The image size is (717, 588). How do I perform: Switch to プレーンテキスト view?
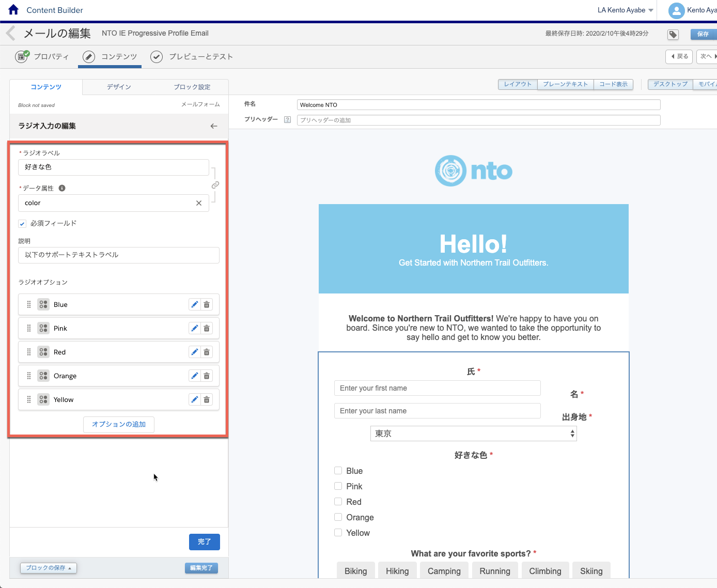566,84
